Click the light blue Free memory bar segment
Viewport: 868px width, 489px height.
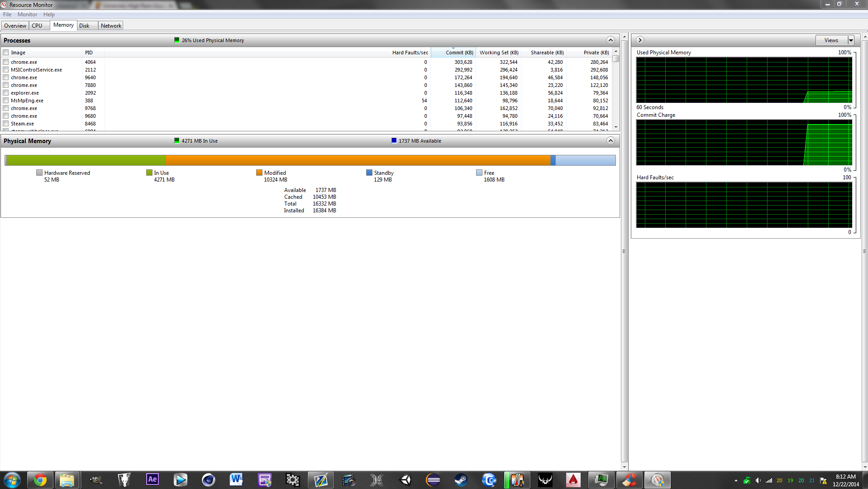[x=586, y=160]
